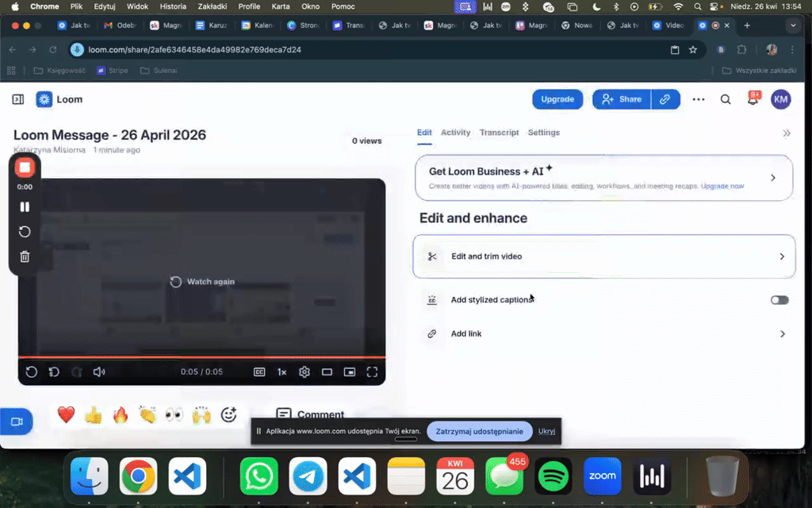Enable picture-in-picture mode

350,371
